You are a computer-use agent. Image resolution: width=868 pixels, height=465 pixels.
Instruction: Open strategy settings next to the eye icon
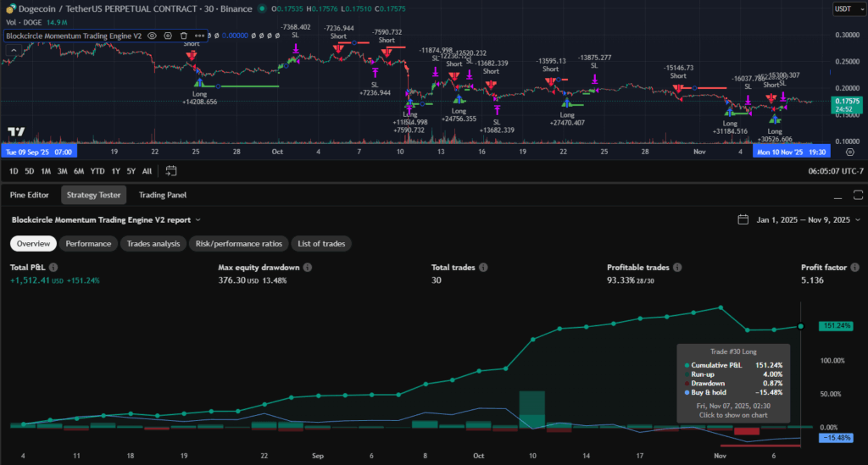(168, 36)
